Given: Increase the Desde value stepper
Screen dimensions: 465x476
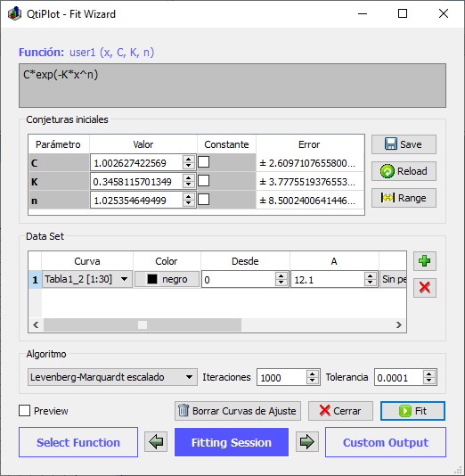Looking at the screenshot, I should 281,276.
